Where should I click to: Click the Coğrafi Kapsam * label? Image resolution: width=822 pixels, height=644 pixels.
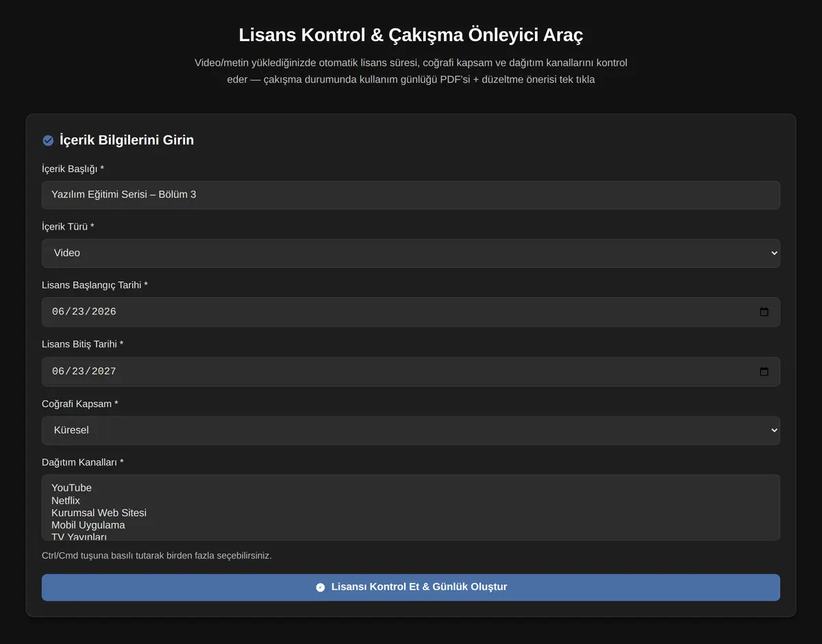[80, 404]
